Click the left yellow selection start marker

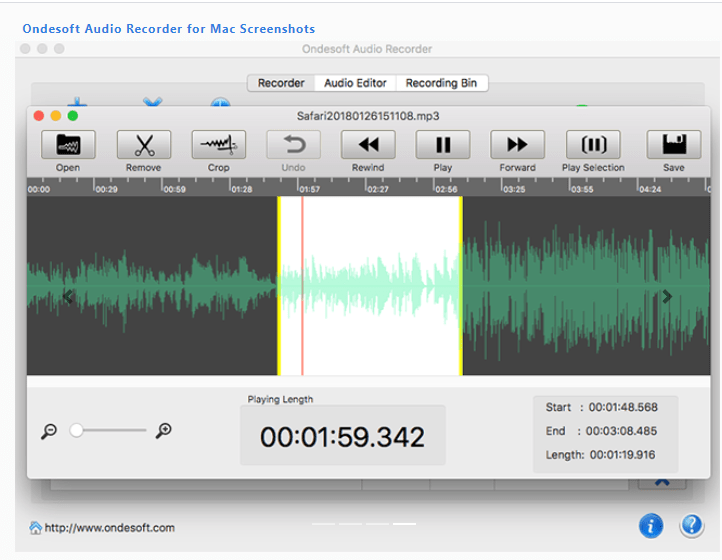[x=279, y=286]
